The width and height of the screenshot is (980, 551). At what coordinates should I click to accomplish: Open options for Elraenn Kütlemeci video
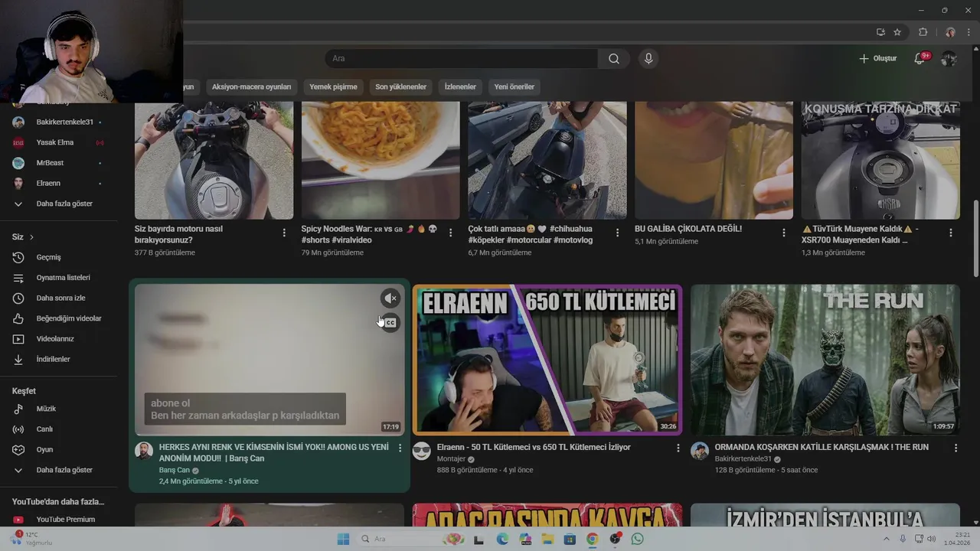pos(678,448)
